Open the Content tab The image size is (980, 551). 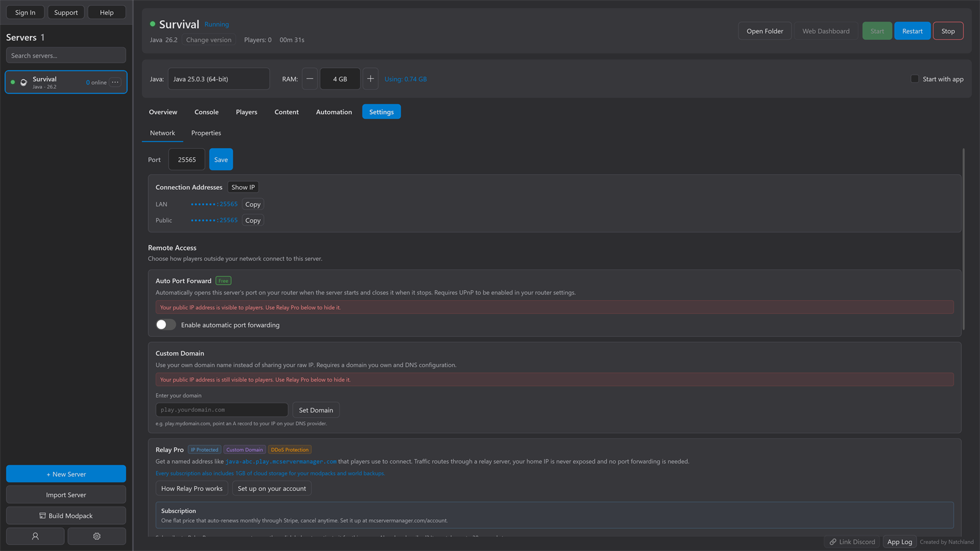(287, 112)
